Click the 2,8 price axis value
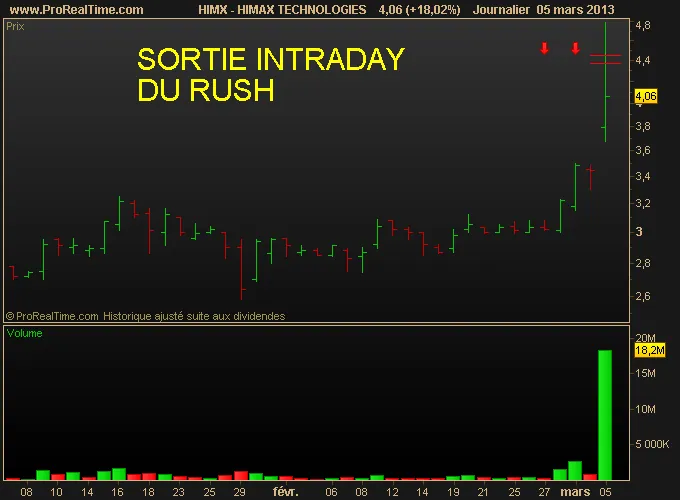Image resolution: width=680 pixels, height=500 pixels. click(643, 263)
